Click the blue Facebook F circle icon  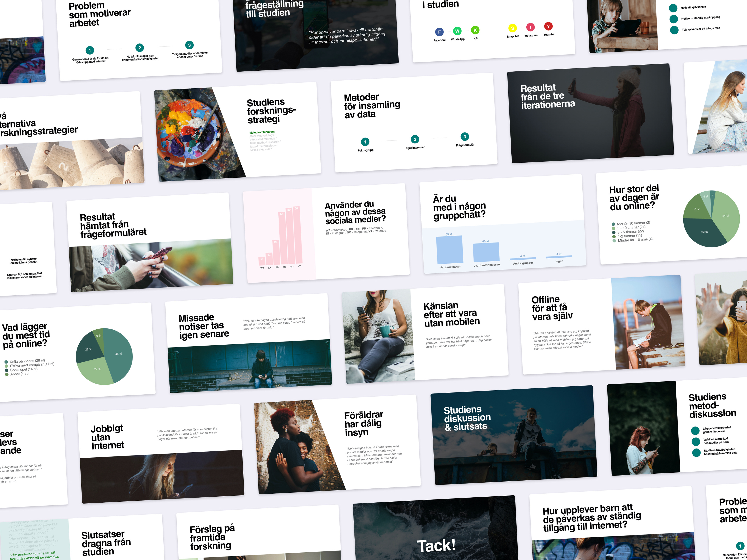(x=439, y=32)
